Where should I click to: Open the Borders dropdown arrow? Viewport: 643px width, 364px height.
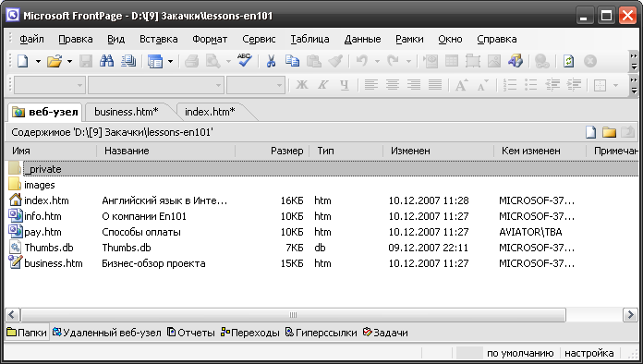pos(615,85)
